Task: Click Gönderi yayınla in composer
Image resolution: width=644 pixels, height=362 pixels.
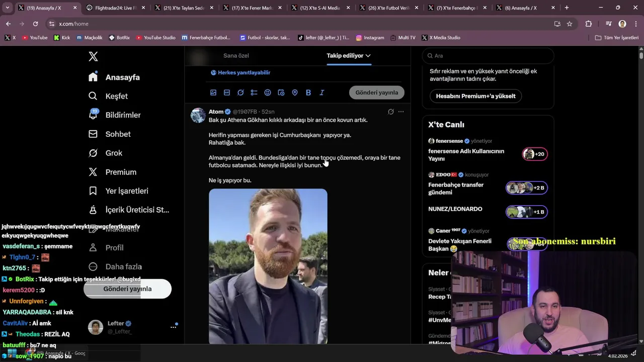Action: pyautogui.click(x=377, y=93)
